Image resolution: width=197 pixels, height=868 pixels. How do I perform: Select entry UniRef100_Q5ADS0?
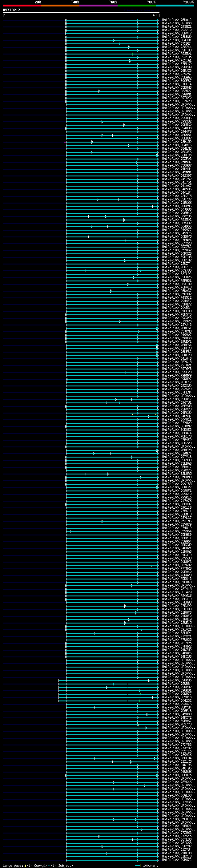point(177,338)
